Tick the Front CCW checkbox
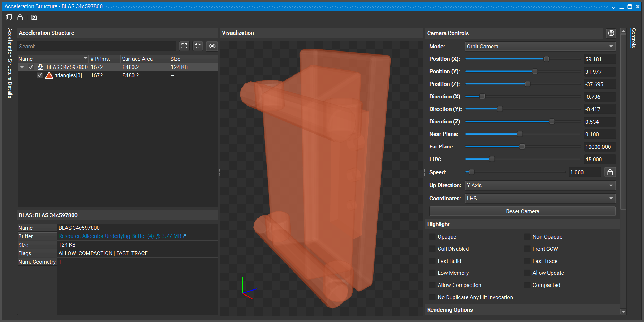644x322 pixels. point(527,249)
